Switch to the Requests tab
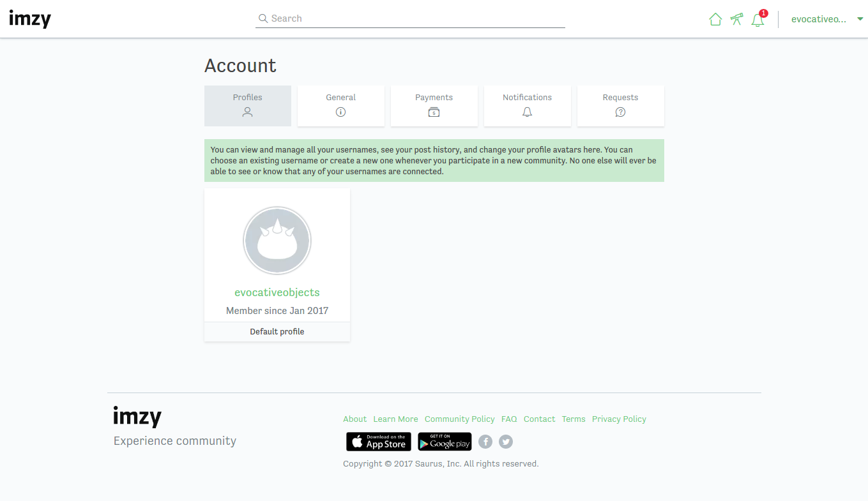This screenshot has width=868, height=501. point(621,106)
